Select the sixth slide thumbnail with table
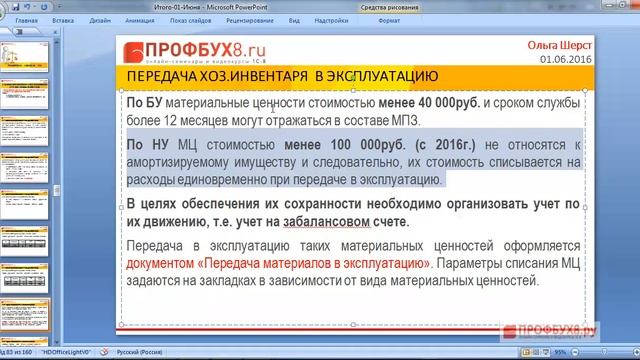Image resolution: width=640 pixels, height=360 pixels. (24, 241)
